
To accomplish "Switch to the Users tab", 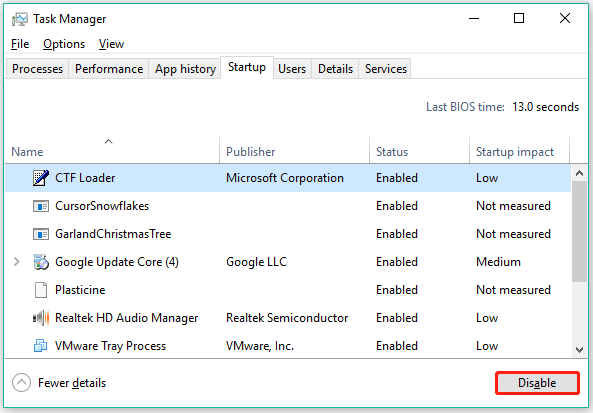I will [292, 69].
